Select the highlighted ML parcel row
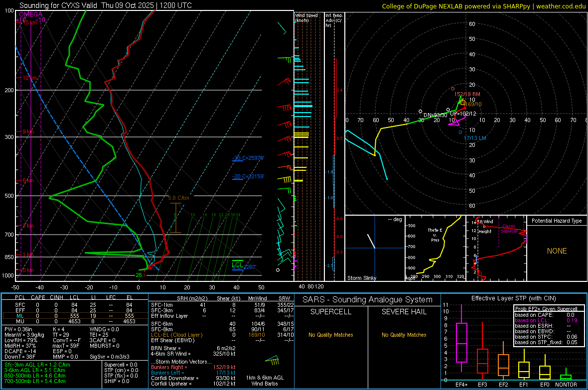The width and height of the screenshot is (588, 390). click(x=75, y=316)
